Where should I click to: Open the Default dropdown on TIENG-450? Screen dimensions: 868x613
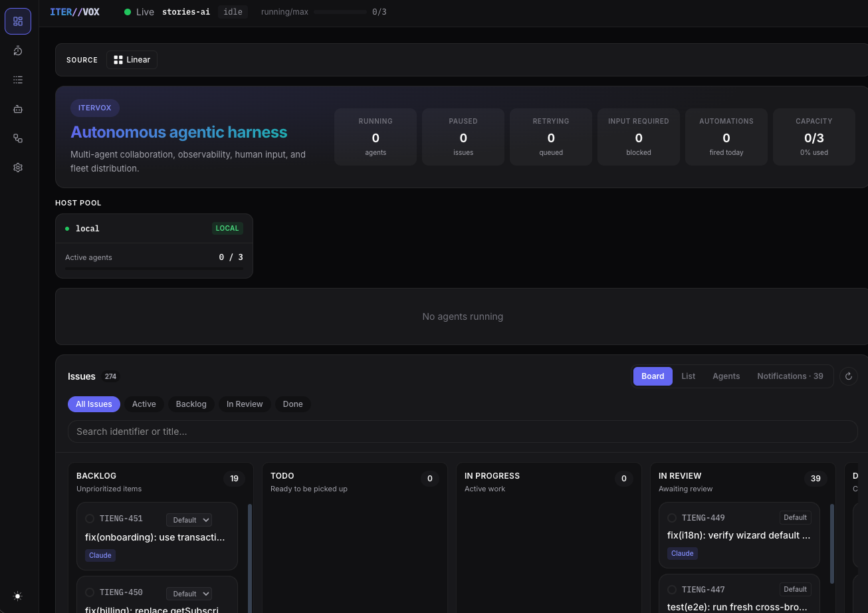pyautogui.click(x=189, y=594)
